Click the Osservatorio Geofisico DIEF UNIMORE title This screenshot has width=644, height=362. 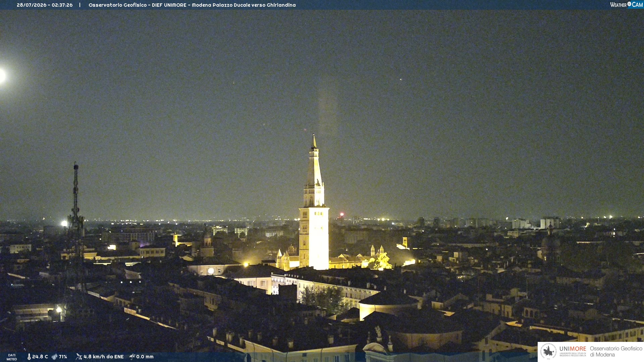[192, 5]
